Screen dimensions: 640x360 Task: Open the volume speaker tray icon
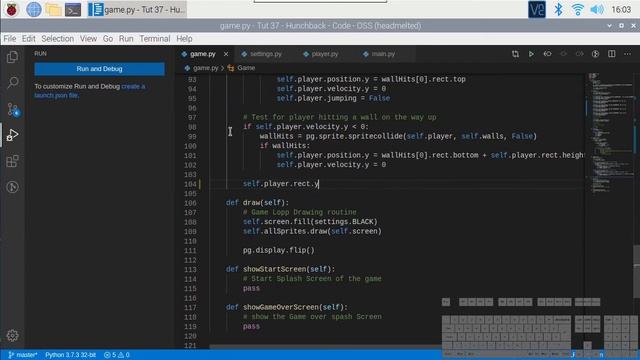point(597,9)
